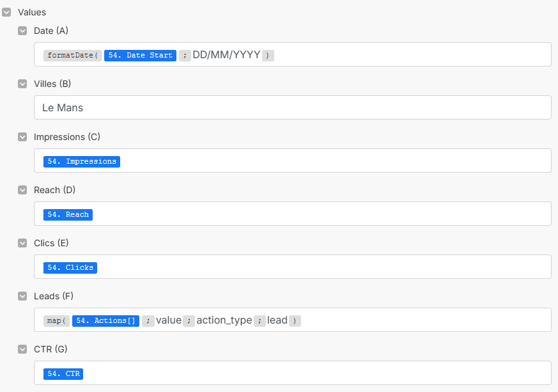Click the Impressions (C) label
Viewport: 558px width, 392px height.
pyautogui.click(x=67, y=137)
